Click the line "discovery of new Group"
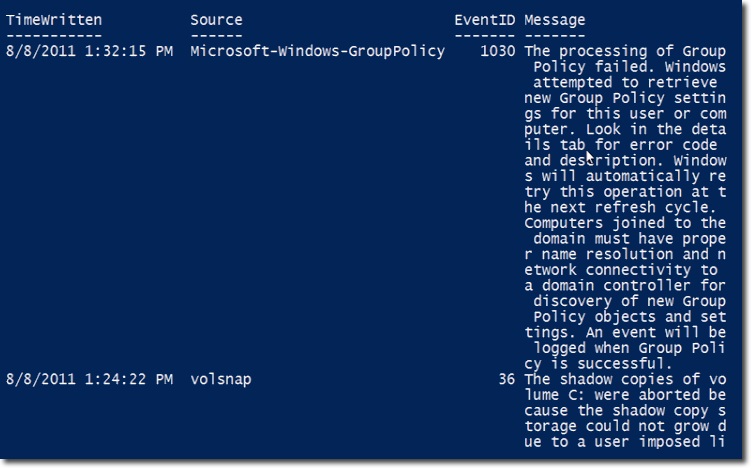This screenshot has width=752, height=469. coord(629,301)
